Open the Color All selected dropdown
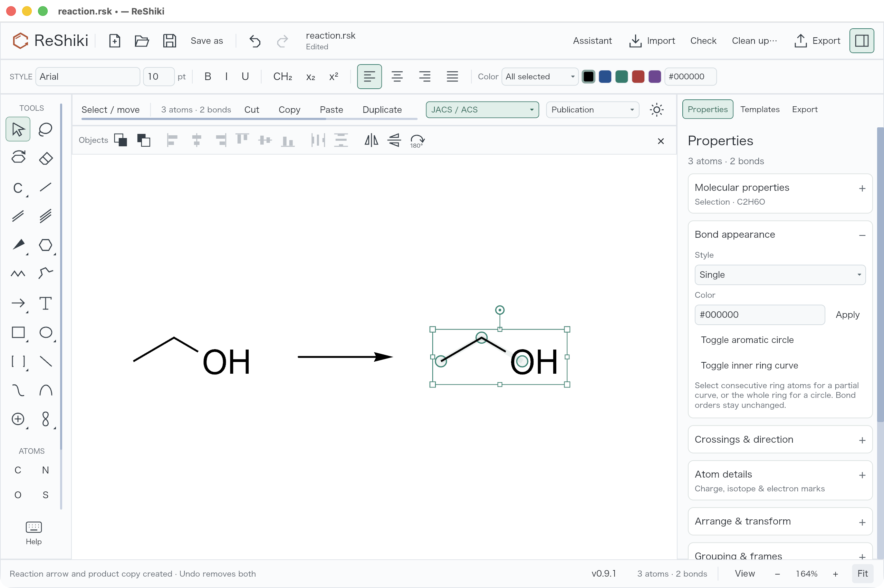The width and height of the screenshot is (884, 588). coord(540,77)
